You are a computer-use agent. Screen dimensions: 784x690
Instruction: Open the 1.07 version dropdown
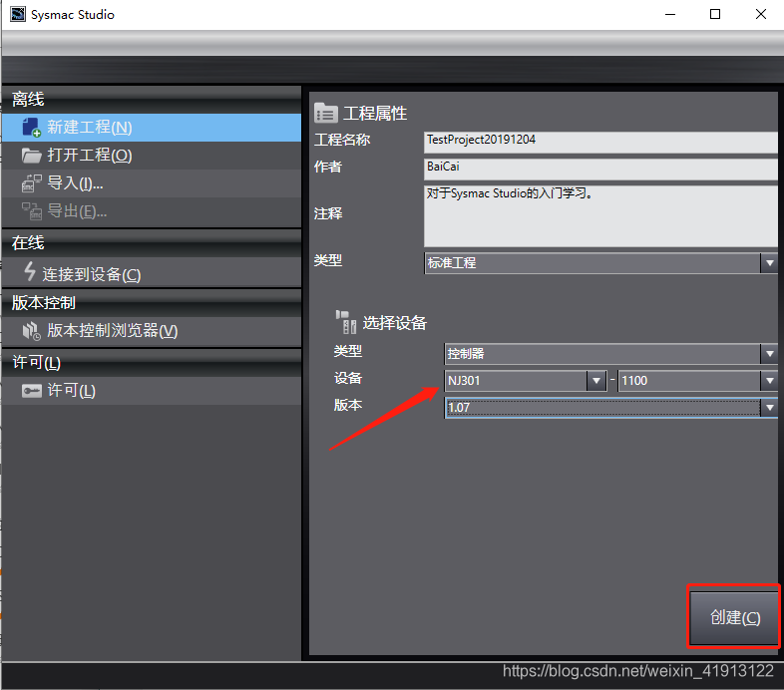(x=611, y=408)
